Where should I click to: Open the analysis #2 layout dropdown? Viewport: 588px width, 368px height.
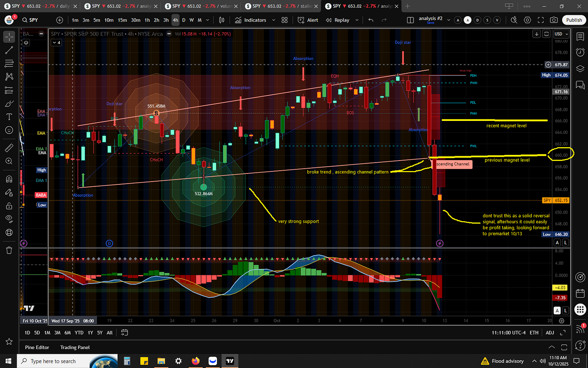tap(448, 20)
